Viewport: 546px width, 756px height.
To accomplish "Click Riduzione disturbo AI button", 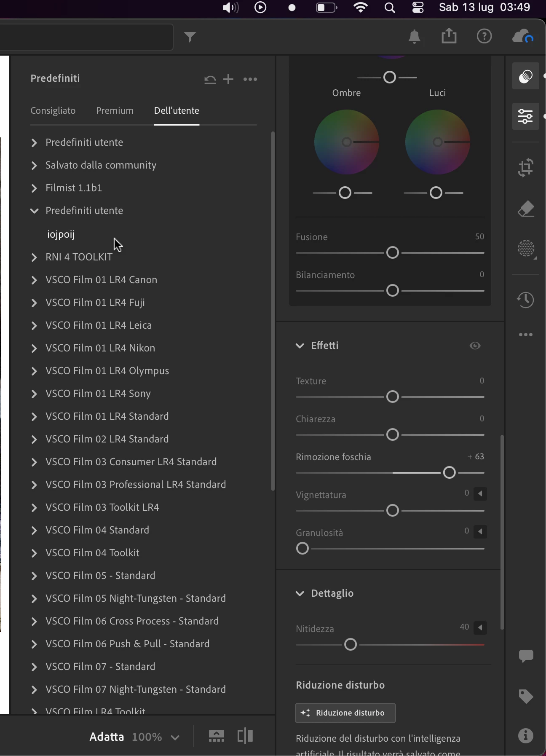I will point(345,713).
